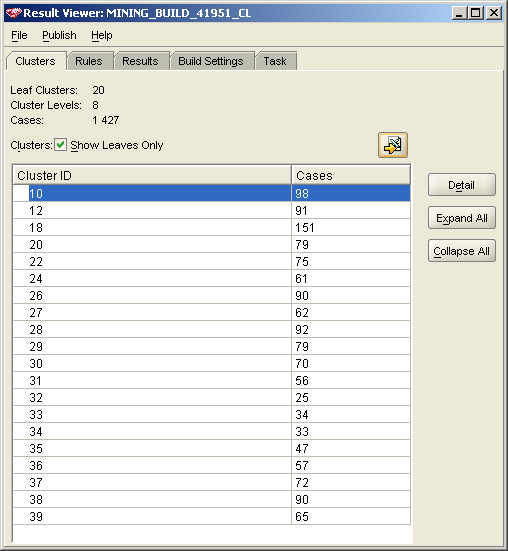Click the Expand All button
508x551 pixels.
click(462, 218)
